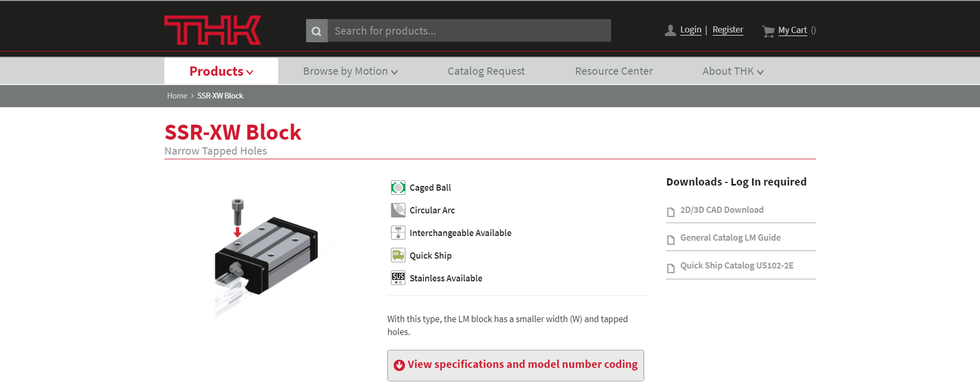Open the Browse by Motion dropdown
Viewport: 980px width, 388px height.
click(350, 71)
